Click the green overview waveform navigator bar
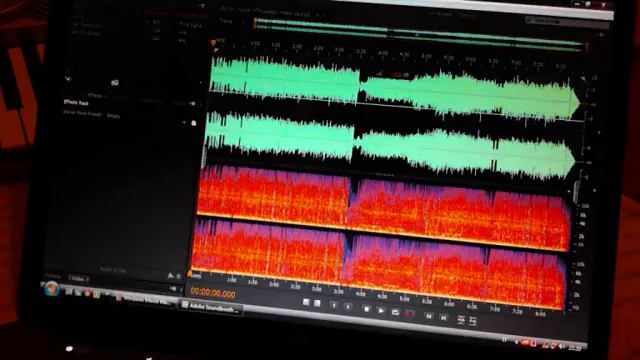This screenshot has width=640, height=360. (x=420, y=35)
